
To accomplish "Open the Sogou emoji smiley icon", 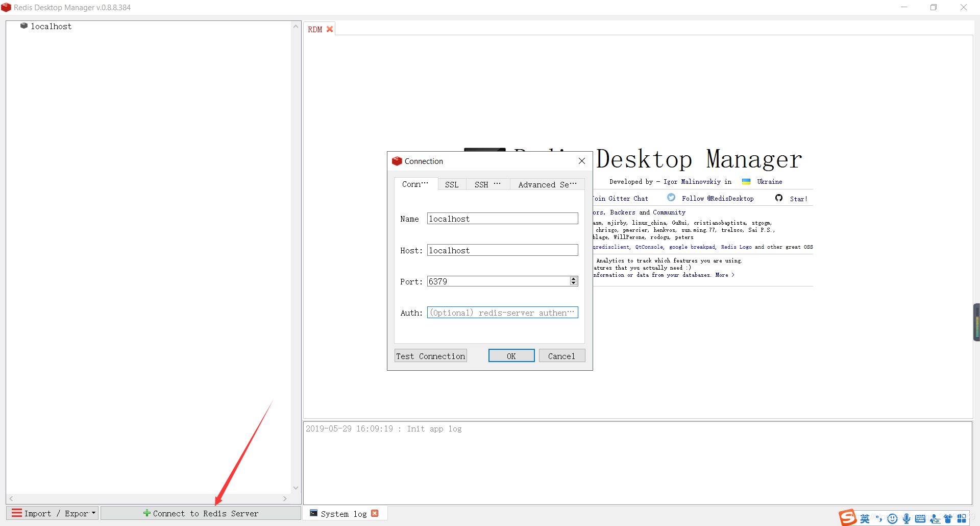I will click(x=892, y=519).
